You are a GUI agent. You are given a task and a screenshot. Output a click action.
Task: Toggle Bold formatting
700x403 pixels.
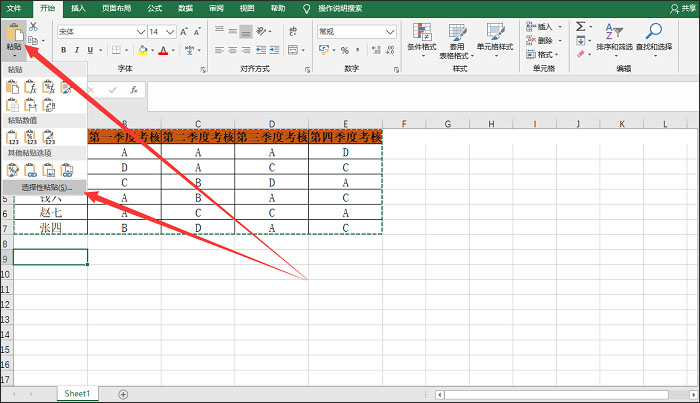click(63, 50)
